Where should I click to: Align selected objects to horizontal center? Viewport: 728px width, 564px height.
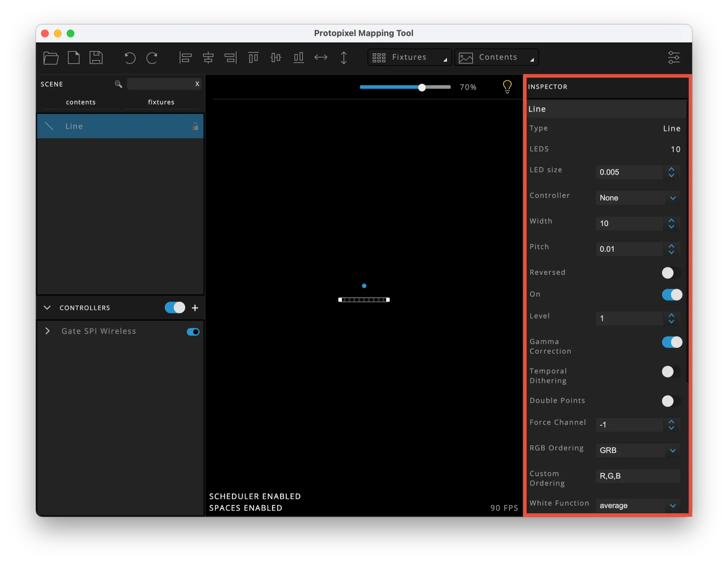coord(208,58)
